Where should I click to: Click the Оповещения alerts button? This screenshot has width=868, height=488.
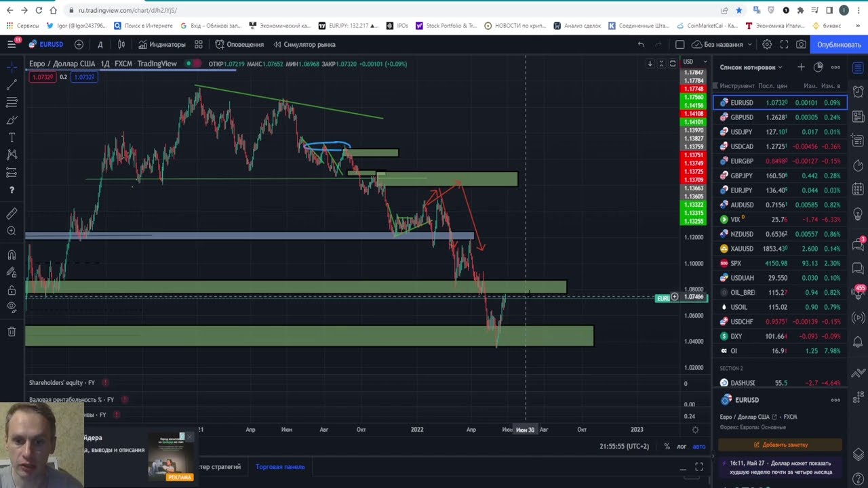click(x=239, y=44)
